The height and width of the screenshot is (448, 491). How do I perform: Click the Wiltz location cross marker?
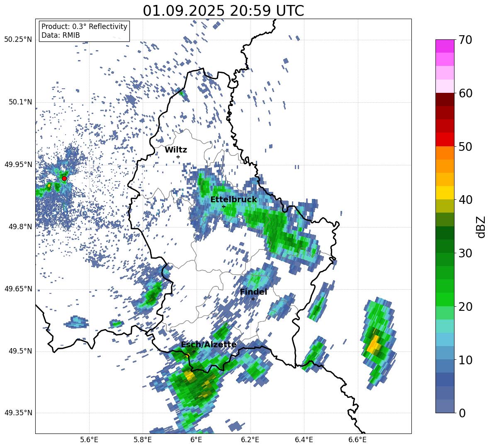178,157
